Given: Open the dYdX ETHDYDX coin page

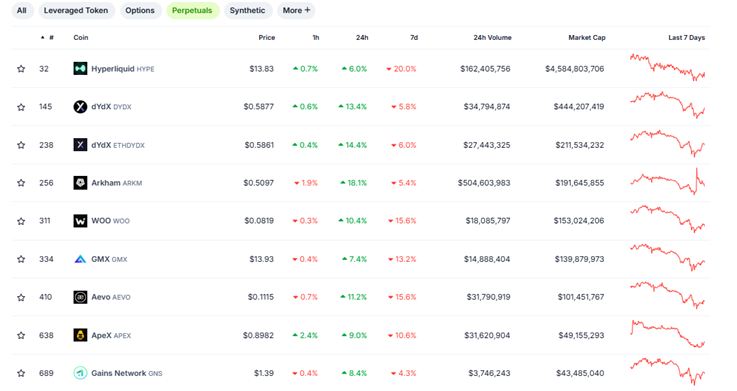Looking at the screenshot, I should point(118,145).
